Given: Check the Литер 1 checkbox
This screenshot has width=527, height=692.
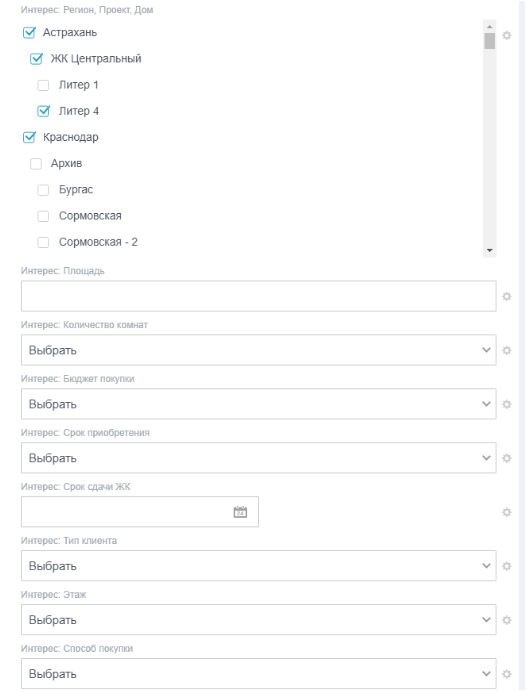Looking at the screenshot, I should [43, 85].
